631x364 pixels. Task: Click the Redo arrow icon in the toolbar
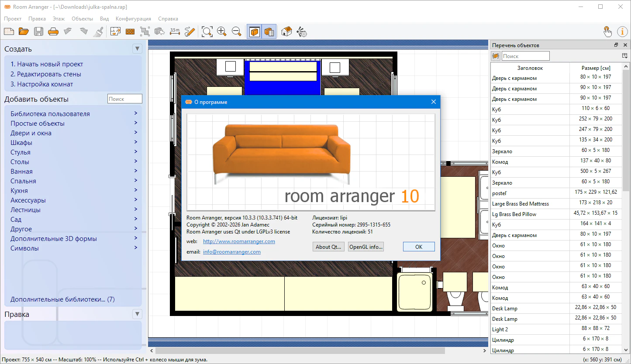pyautogui.click(x=84, y=31)
